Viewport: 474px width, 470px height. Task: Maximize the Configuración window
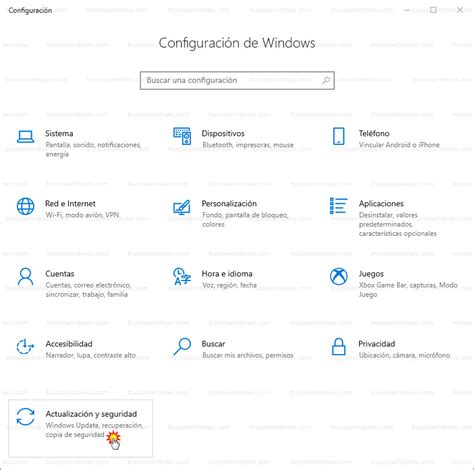click(x=433, y=10)
